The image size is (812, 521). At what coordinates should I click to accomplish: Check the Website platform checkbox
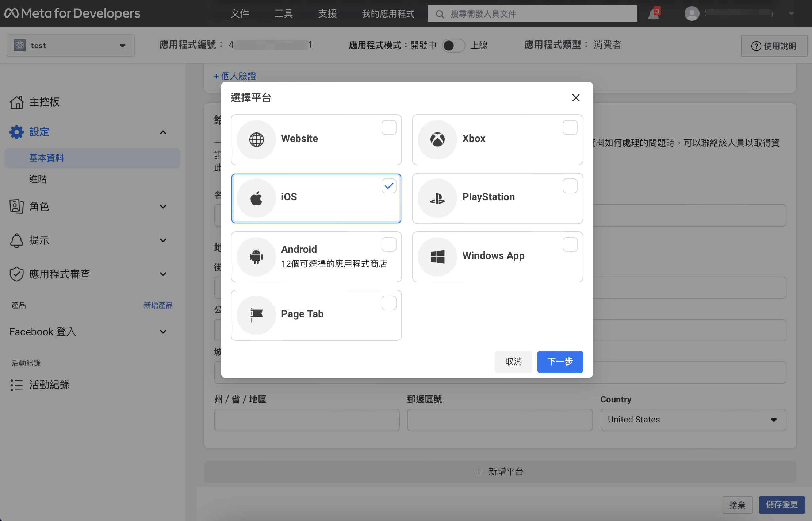click(389, 128)
